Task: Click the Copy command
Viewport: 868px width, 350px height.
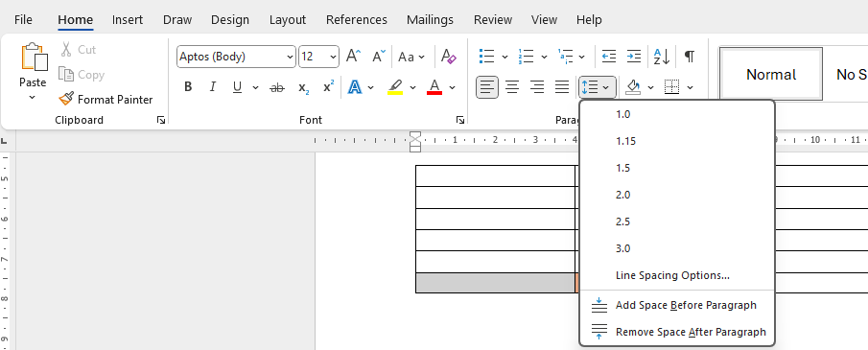Action: [82, 75]
